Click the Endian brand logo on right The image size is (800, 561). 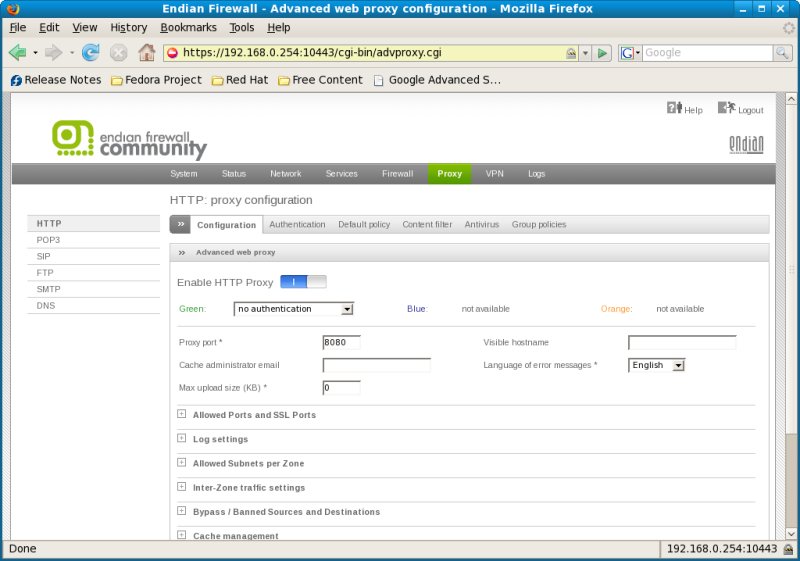pos(746,145)
